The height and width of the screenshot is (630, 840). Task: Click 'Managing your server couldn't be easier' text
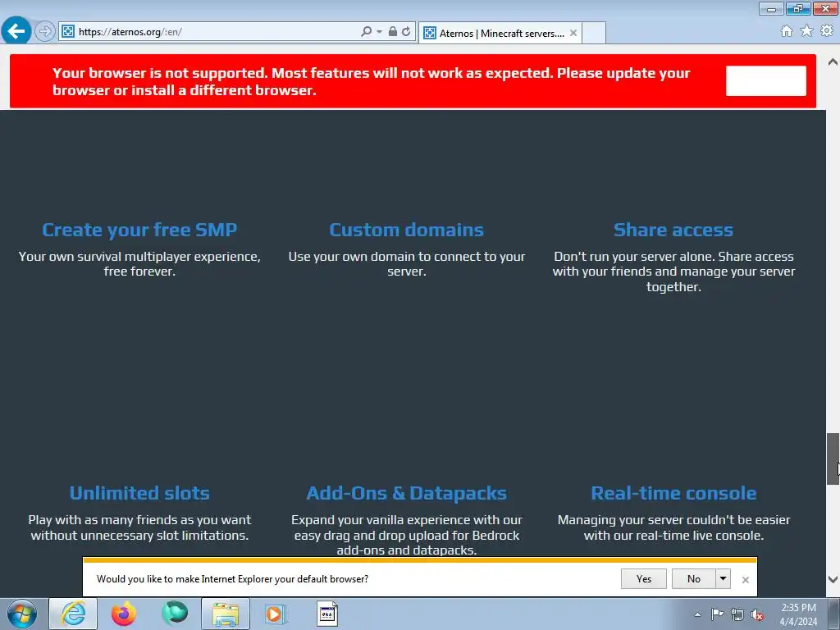[673, 527]
